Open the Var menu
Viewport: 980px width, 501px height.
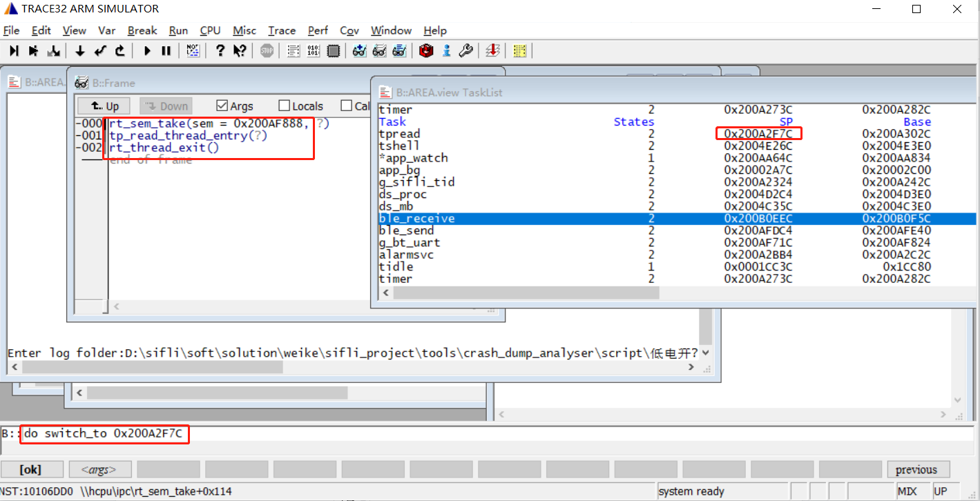pyautogui.click(x=107, y=30)
